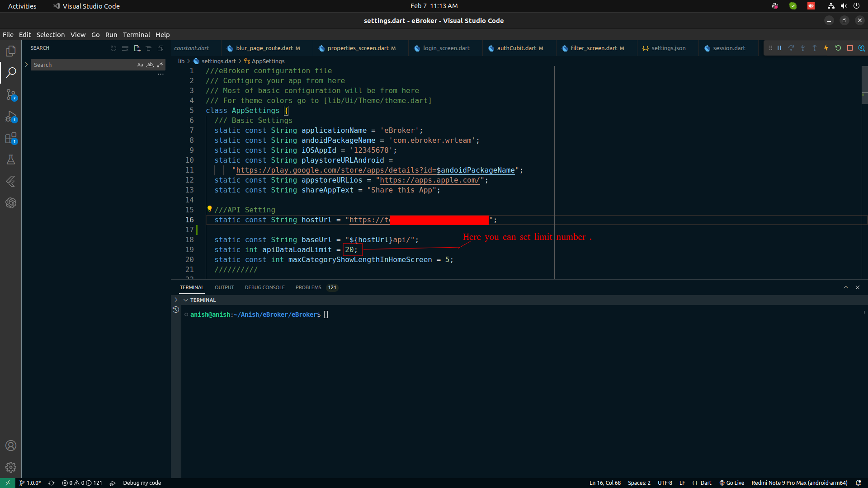Switch to login_screen.dart tab
Screen dimensions: 868x488
click(446, 48)
